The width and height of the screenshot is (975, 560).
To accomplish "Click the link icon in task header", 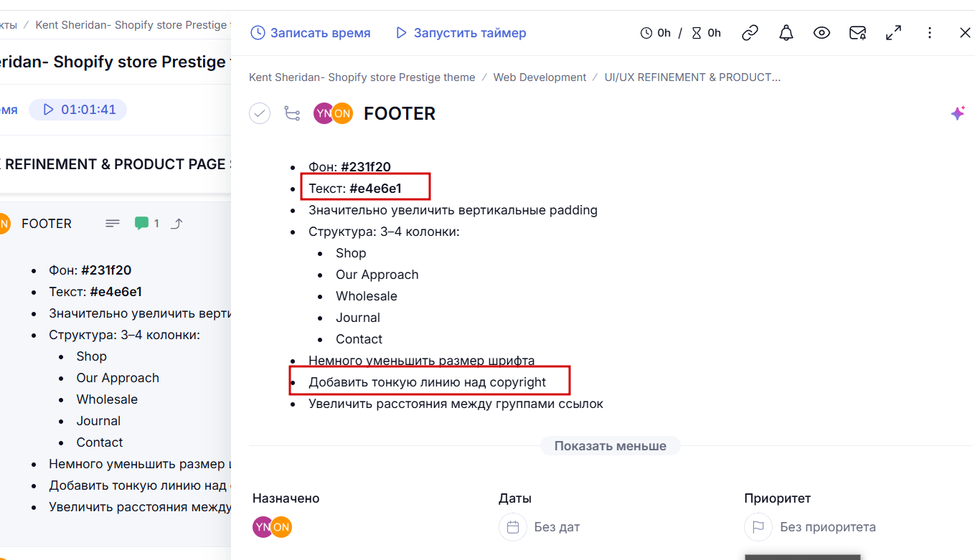I will click(x=750, y=33).
